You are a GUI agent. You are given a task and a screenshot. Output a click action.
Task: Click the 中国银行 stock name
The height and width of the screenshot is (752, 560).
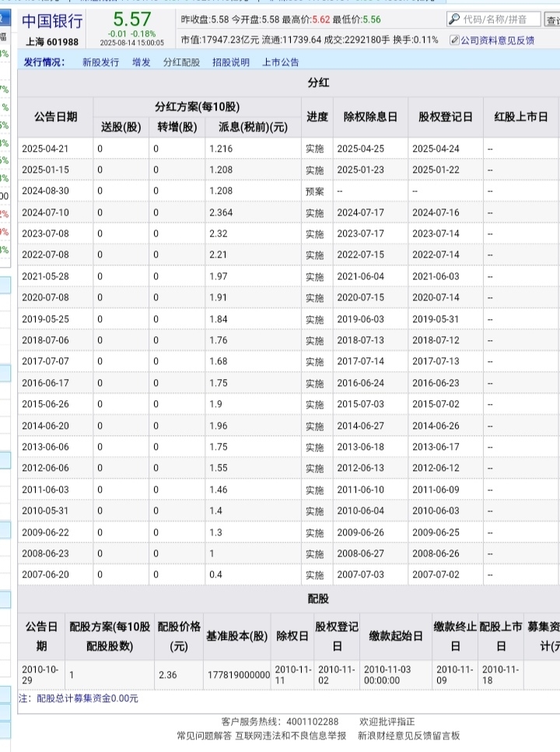[x=52, y=21]
